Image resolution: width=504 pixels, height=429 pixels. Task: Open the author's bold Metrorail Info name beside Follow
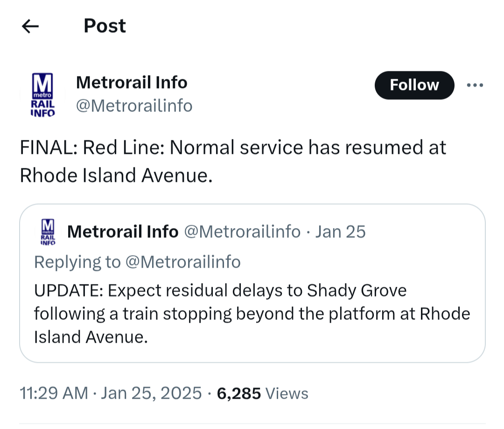tap(131, 83)
